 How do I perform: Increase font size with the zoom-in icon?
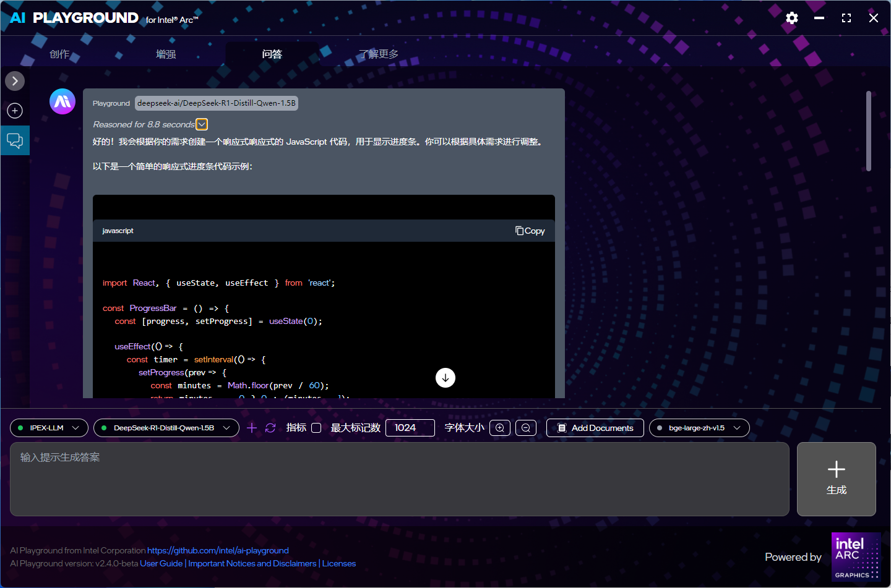point(500,428)
